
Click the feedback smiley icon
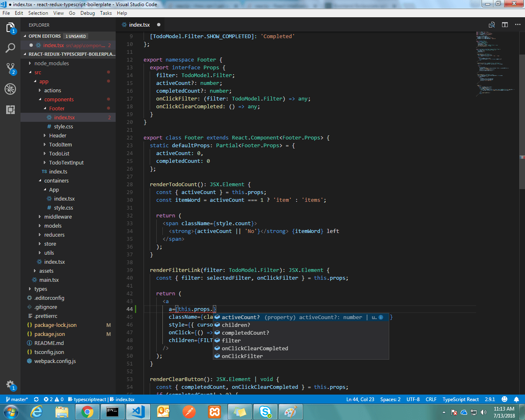coord(504,399)
